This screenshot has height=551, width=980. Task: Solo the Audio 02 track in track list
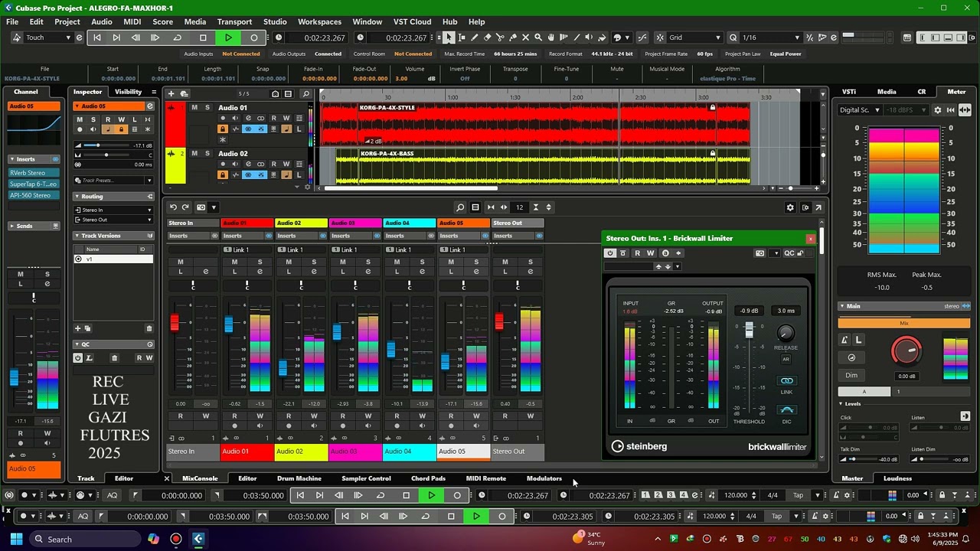(207, 153)
